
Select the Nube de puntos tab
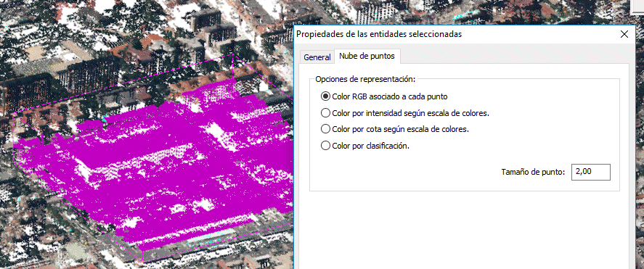point(367,56)
